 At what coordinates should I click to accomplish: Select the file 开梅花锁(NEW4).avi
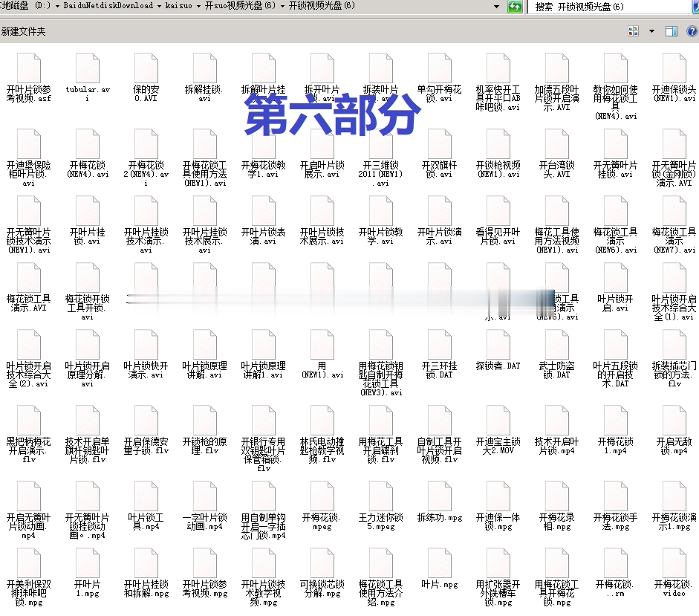(88, 154)
